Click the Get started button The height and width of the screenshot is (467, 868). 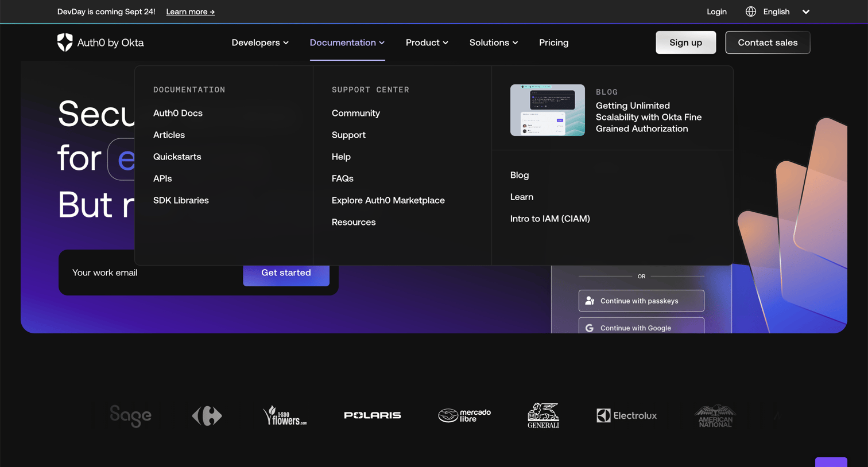[x=286, y=273]
